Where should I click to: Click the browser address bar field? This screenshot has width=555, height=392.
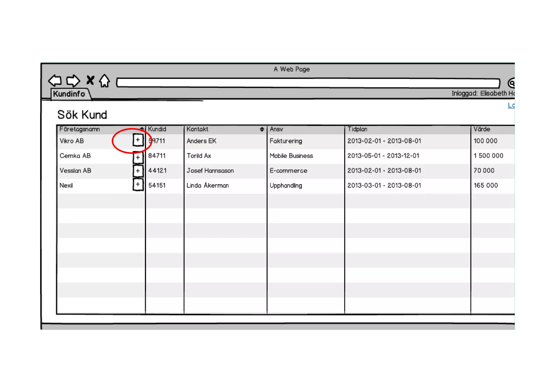[308, 83]
